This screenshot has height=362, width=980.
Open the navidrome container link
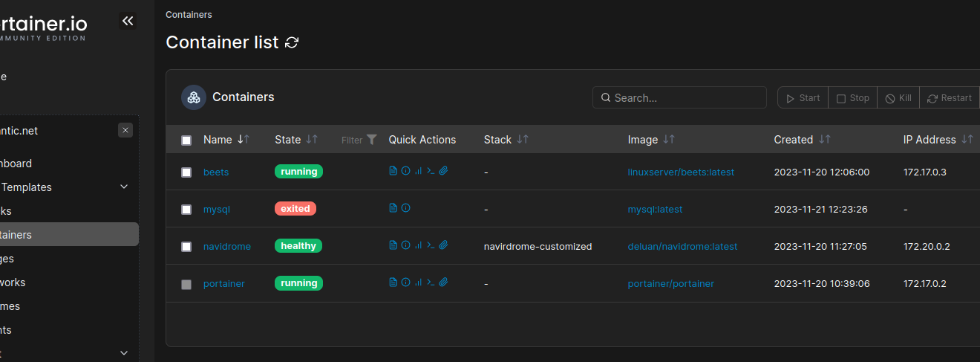point(227,246)
